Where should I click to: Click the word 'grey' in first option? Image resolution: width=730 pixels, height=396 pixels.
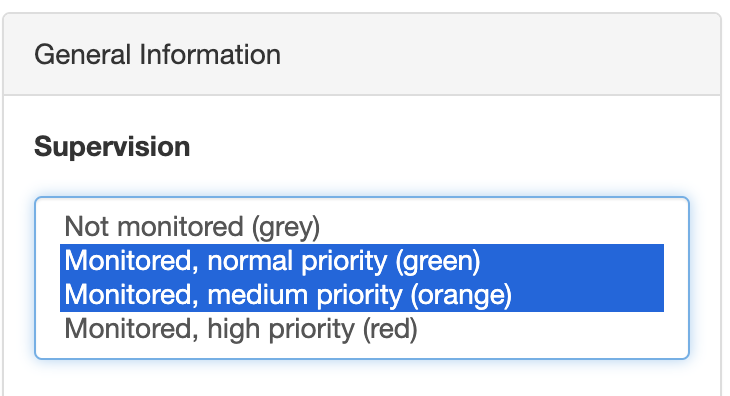(286, 228)
